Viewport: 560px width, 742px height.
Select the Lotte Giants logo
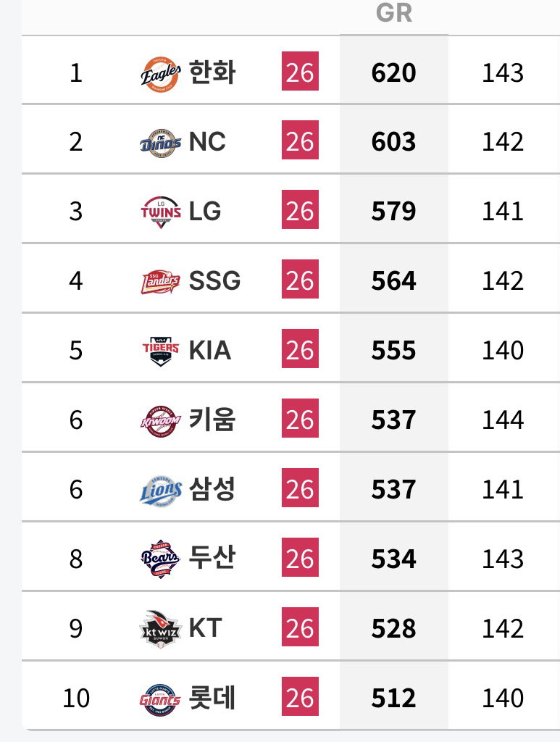[x=160, y=699]
